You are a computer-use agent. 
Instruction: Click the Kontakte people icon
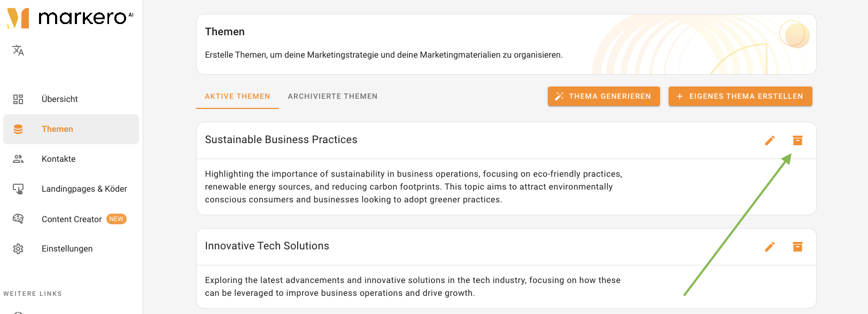(18, 159)
